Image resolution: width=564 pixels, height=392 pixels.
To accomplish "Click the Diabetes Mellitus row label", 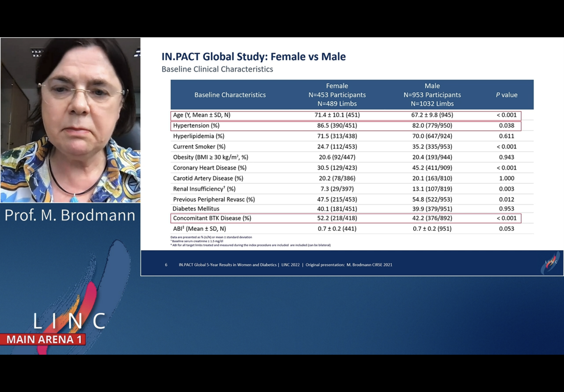I will 196,208.
